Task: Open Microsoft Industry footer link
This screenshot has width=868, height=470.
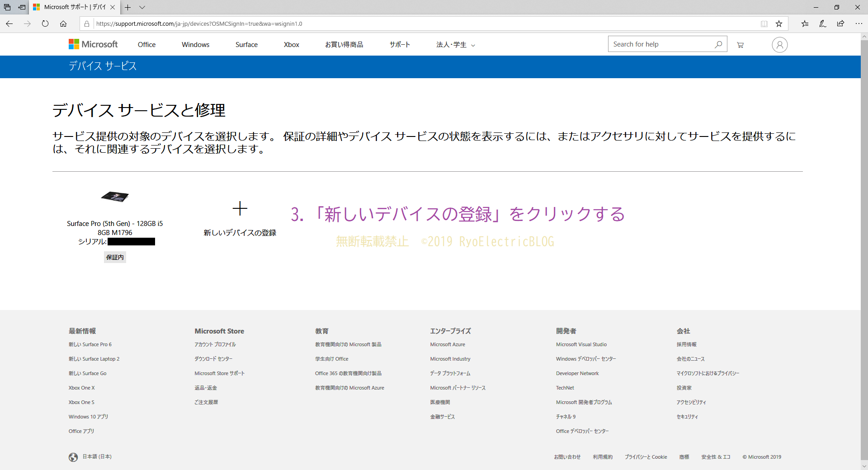Action: [x=450, y=359]
